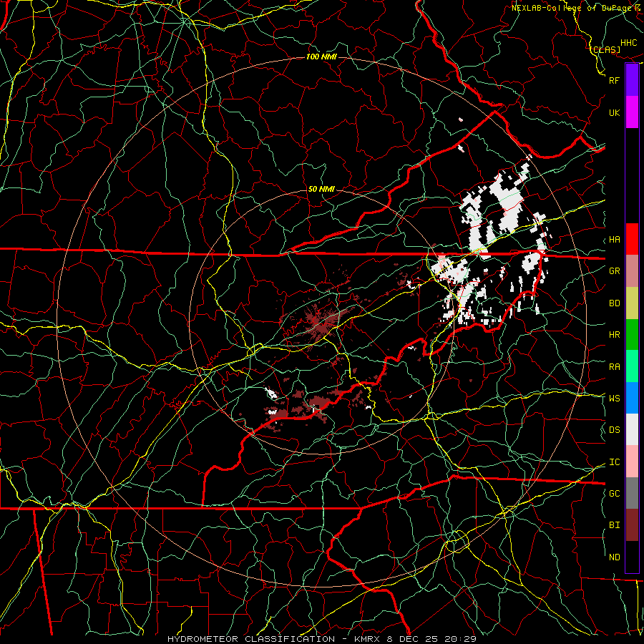Click the Hydrometeor Classification KMRX timestamp caption

[322, 639]
